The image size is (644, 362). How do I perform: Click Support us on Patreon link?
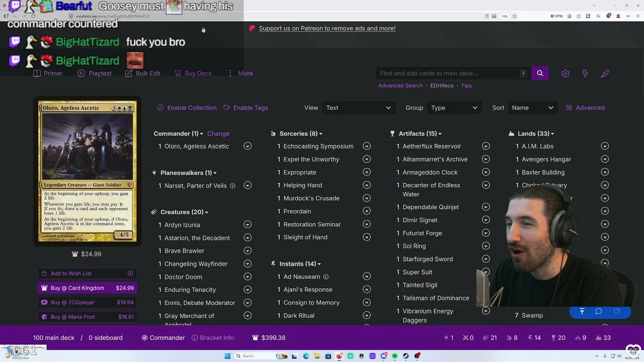(x=327, y=28)
